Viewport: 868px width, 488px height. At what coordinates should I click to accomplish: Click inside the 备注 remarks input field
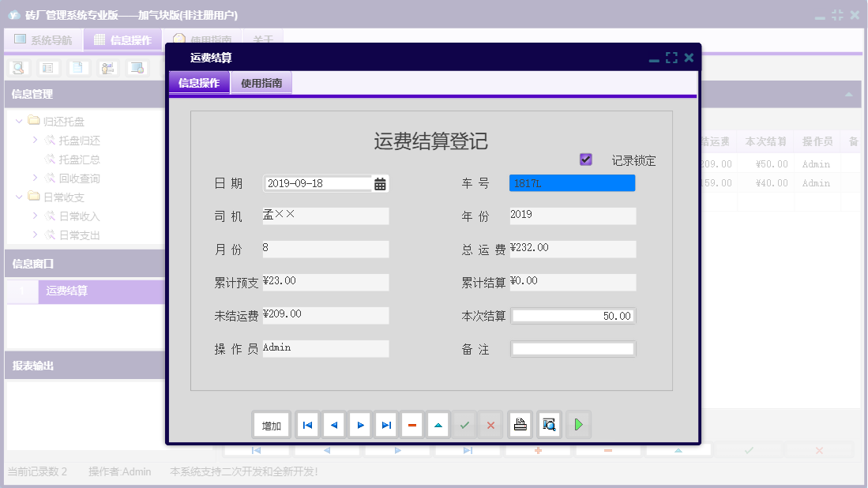pos(573,348)
